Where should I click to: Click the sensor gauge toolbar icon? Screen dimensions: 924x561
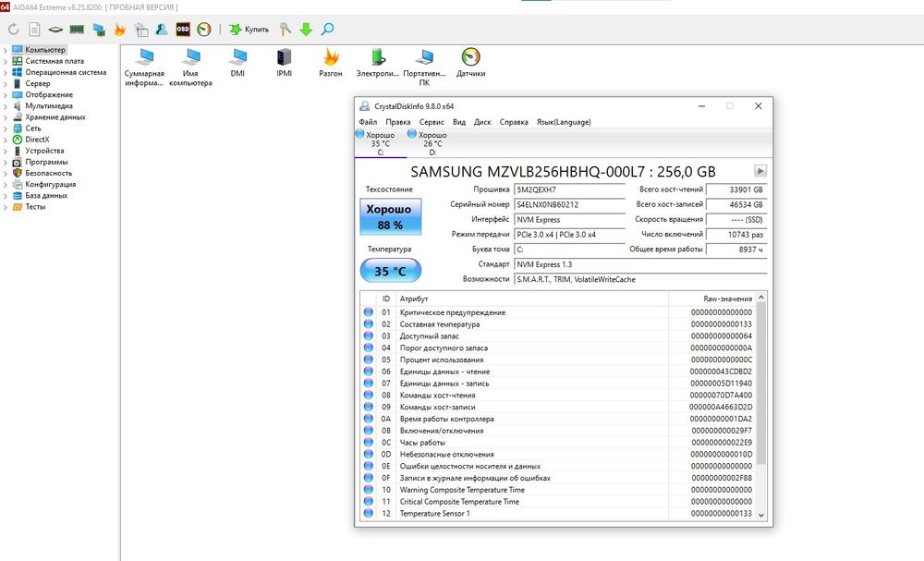click(204, 29)
